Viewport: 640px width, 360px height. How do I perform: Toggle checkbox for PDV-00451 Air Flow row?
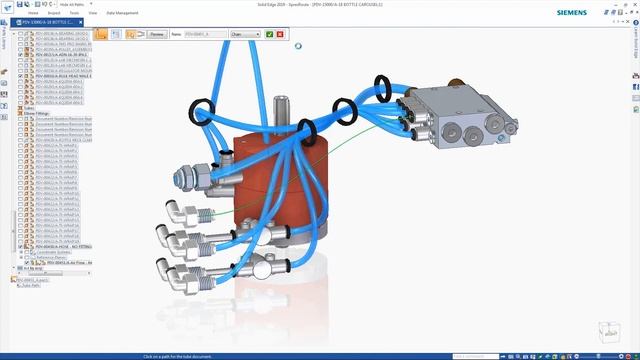pos(27,263)
